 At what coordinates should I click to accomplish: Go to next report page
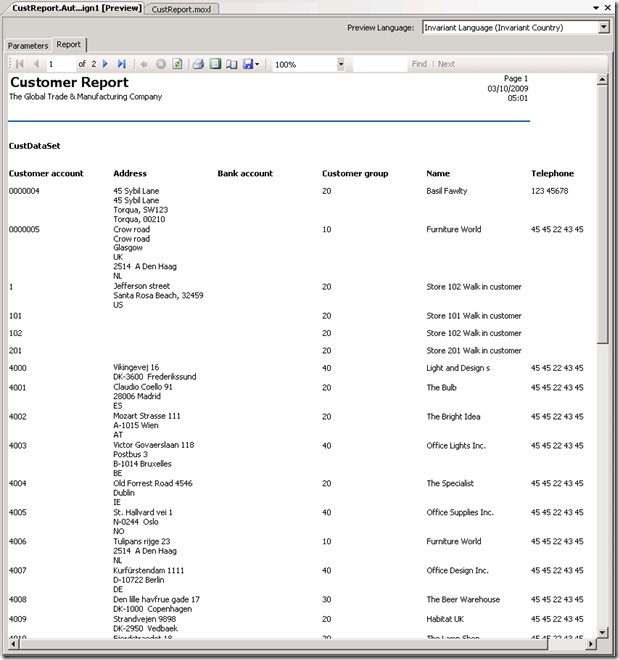[x=105, y=64]
